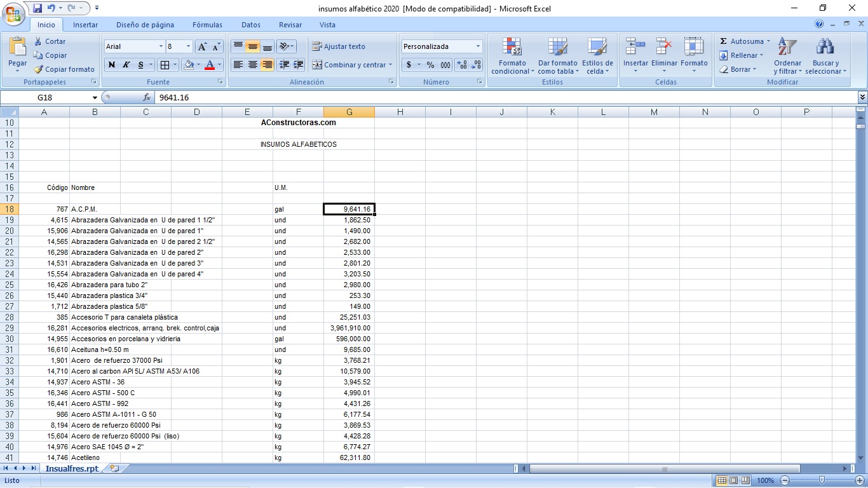
Task: Align text to top
Action: (238, 46)
